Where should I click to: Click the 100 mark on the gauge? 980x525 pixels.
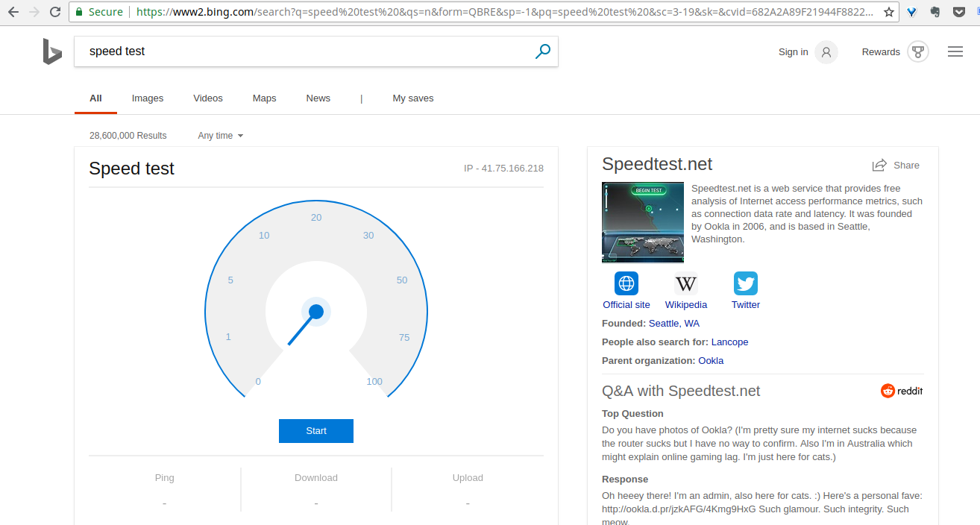tap(374, 382)
